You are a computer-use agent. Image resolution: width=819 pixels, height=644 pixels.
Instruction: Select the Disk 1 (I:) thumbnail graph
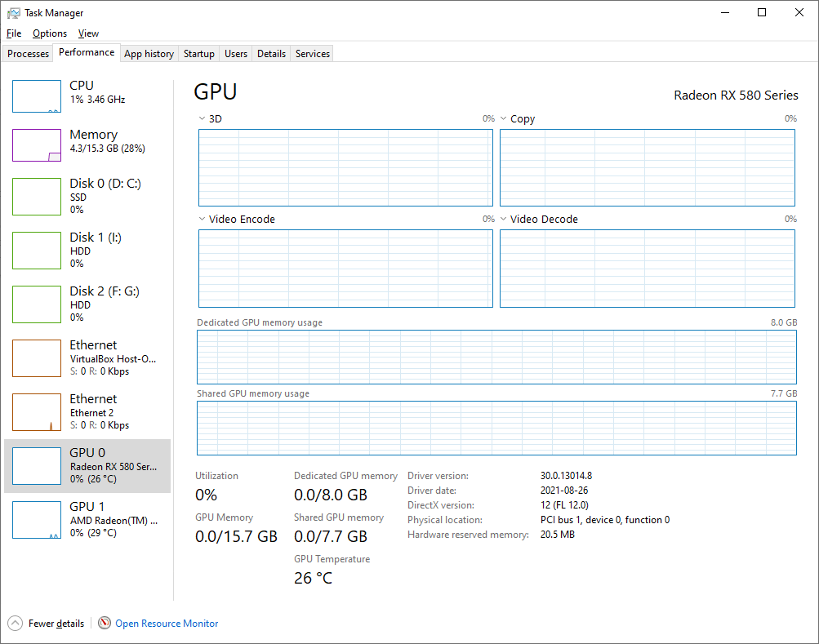tap(37, 251)
